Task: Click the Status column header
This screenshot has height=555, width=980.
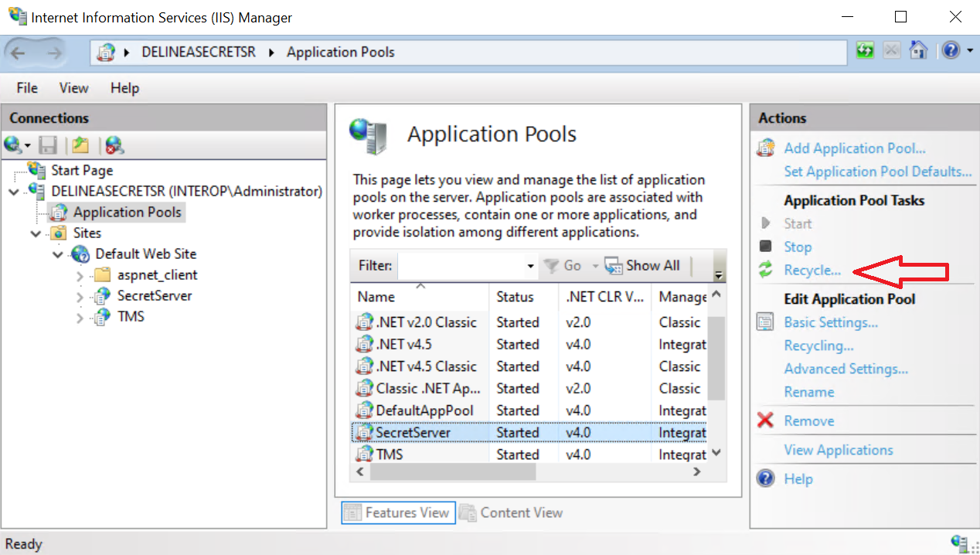Action: tap(523, 296)
